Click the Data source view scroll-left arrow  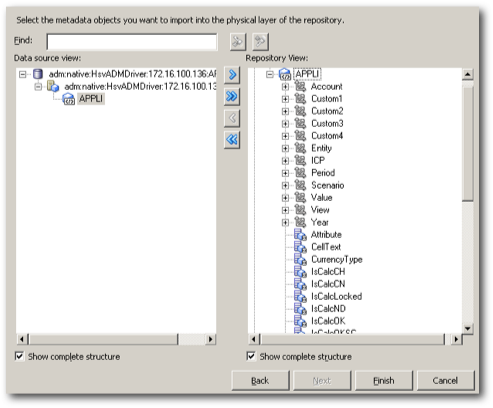click(x=22, y=339)
